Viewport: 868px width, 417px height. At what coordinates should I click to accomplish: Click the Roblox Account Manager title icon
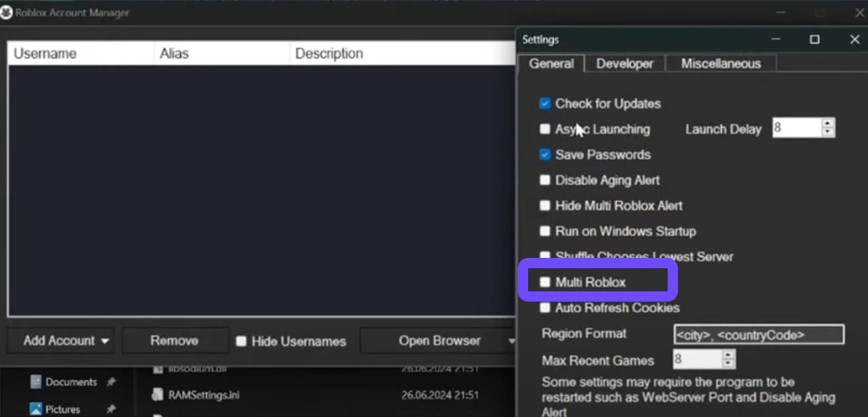6,13
